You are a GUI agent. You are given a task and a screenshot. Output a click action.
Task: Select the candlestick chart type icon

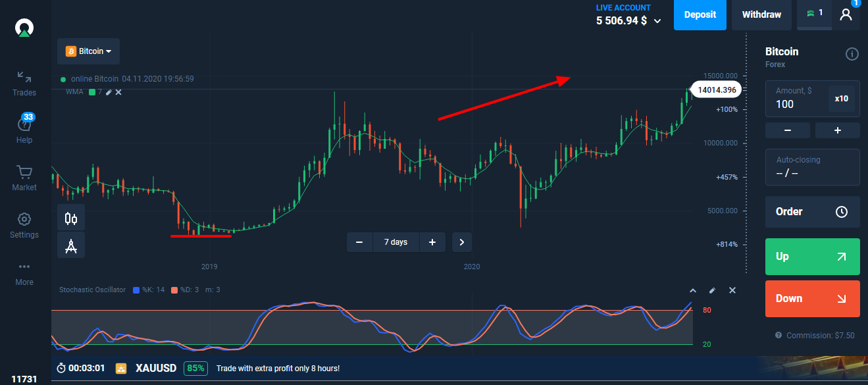(x=71, y=218)
